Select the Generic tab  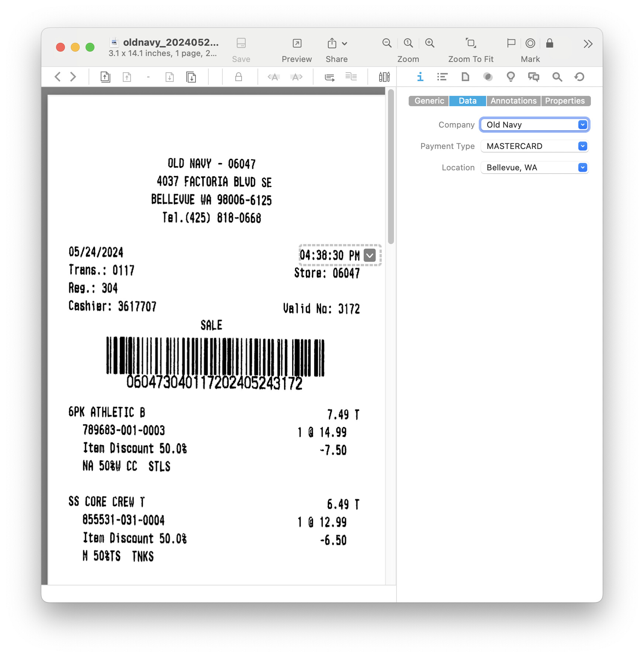[x=429, y=101]
